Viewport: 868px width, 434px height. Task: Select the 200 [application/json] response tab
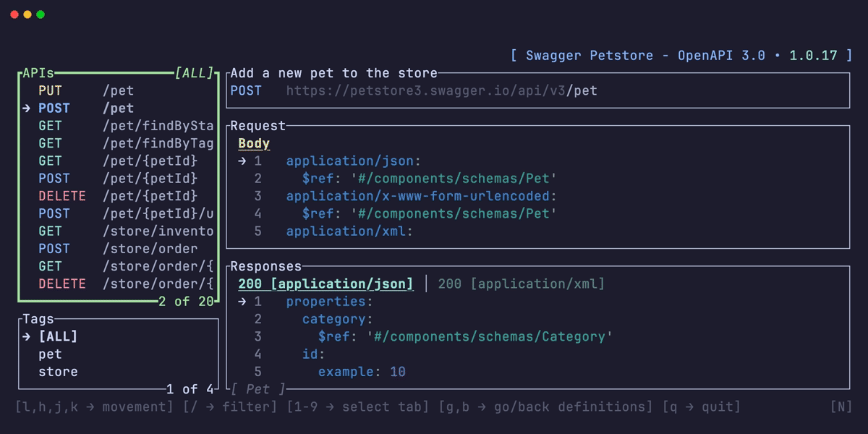[x=325, y=284]
